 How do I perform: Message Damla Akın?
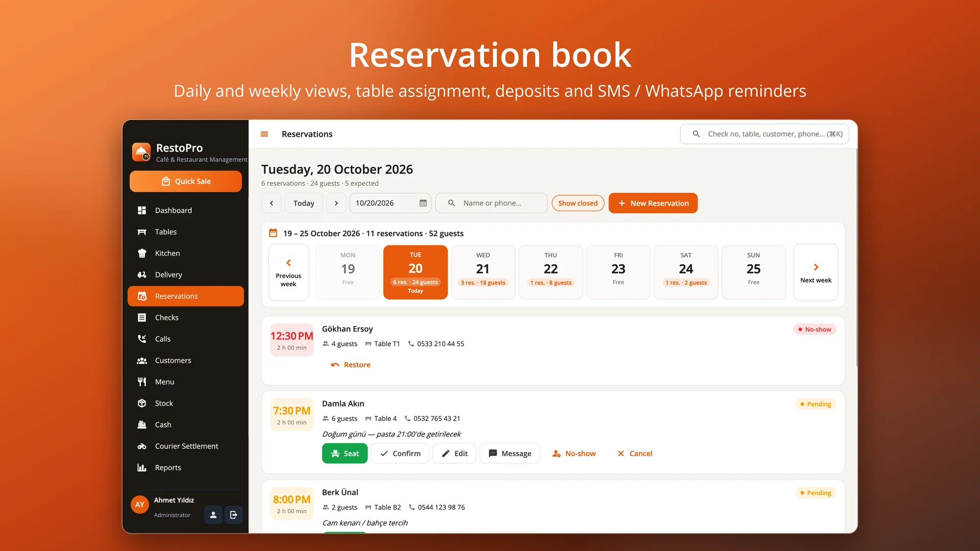click(x=510, y=454)
